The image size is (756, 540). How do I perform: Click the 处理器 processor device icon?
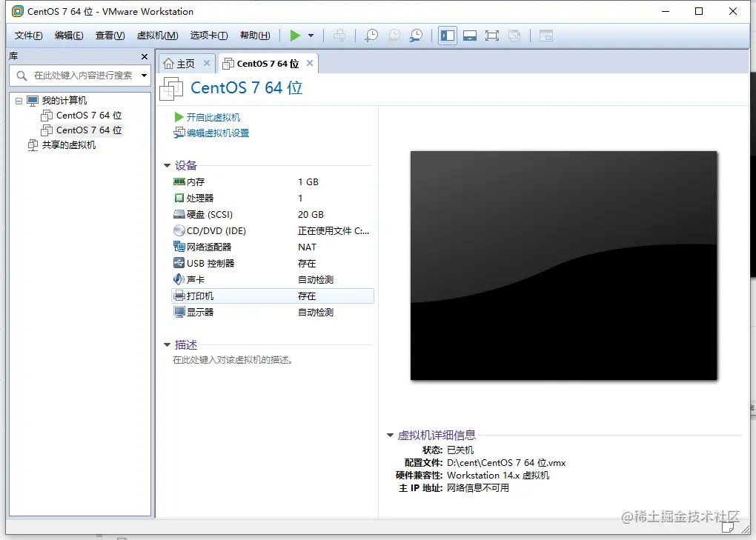tap(179, 198)
